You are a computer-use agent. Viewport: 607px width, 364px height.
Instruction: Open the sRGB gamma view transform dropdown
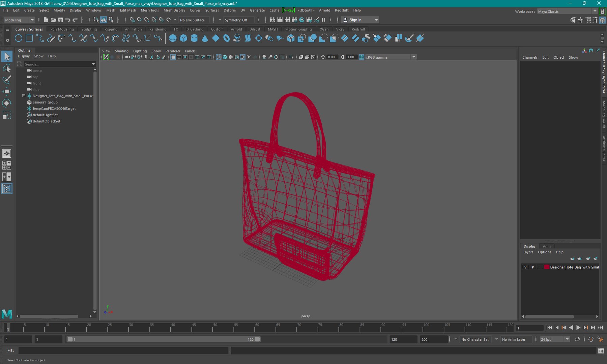pyautogui.click(x=391, y=57)
